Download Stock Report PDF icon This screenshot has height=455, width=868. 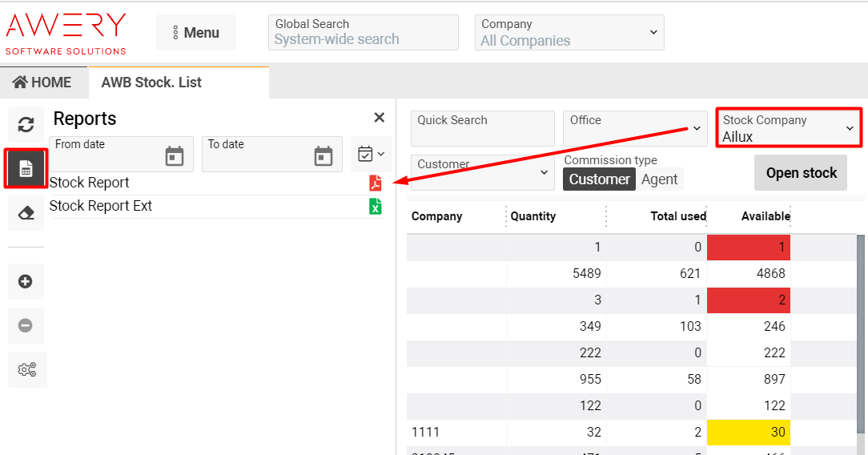coord(376,183)
